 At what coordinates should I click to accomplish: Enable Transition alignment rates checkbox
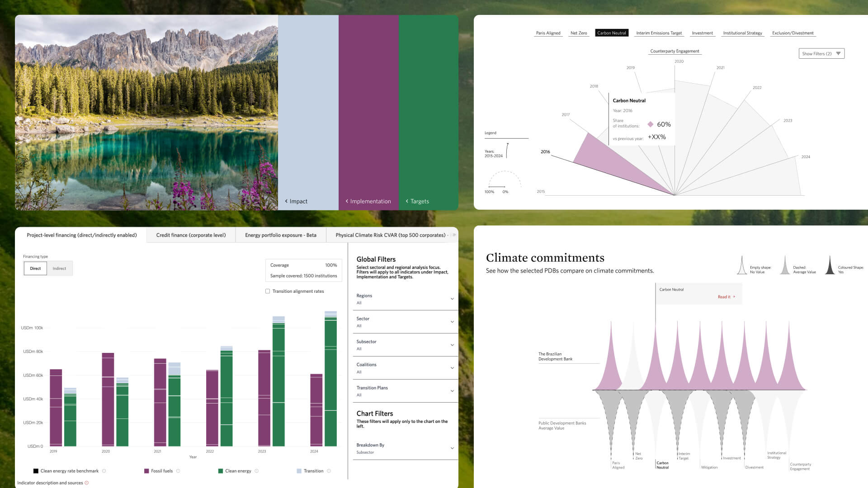point(268,291)
